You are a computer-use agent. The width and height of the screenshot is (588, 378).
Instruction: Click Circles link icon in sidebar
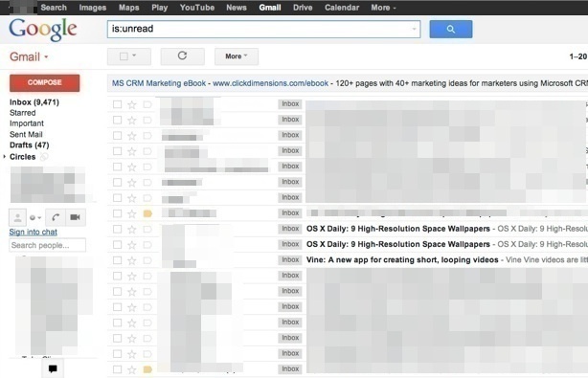tap(44, 157)
